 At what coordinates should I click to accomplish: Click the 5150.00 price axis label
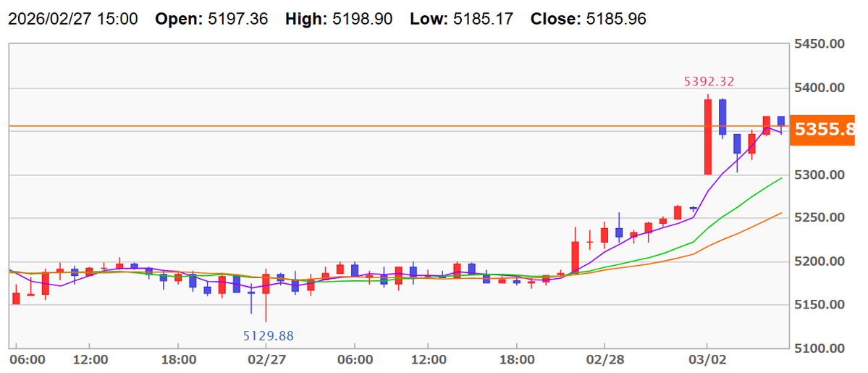coord(819,305)
